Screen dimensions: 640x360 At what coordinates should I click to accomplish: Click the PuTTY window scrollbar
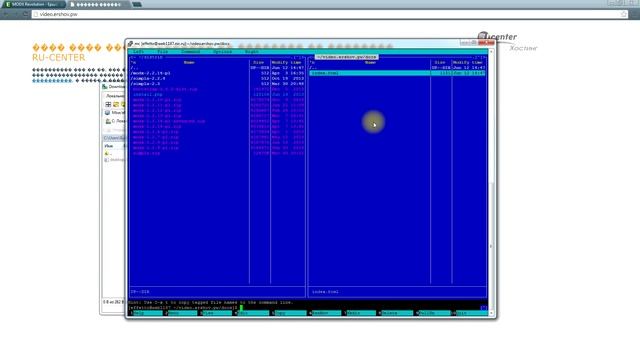[x=491, y=182]
